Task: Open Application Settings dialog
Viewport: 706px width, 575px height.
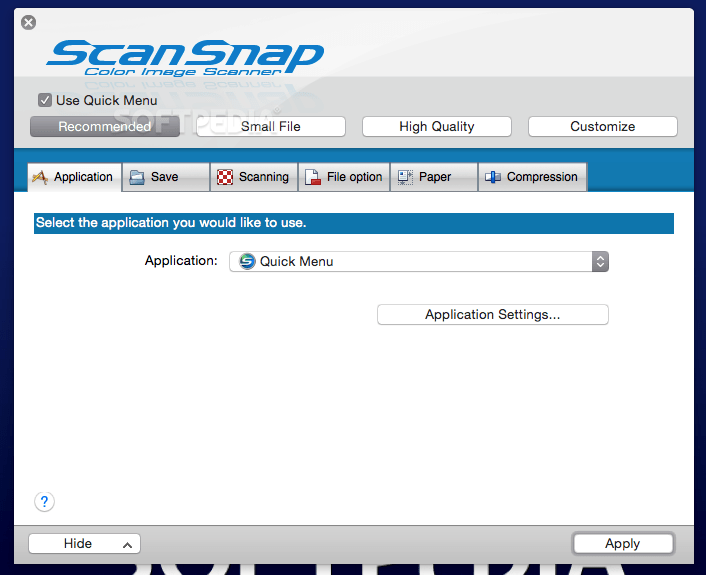Action: [493, 314]
